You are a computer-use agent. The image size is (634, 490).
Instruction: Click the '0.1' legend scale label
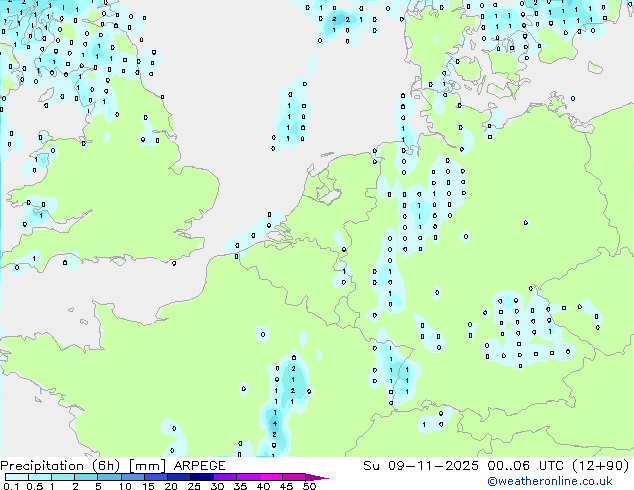[x=11, y=486]
